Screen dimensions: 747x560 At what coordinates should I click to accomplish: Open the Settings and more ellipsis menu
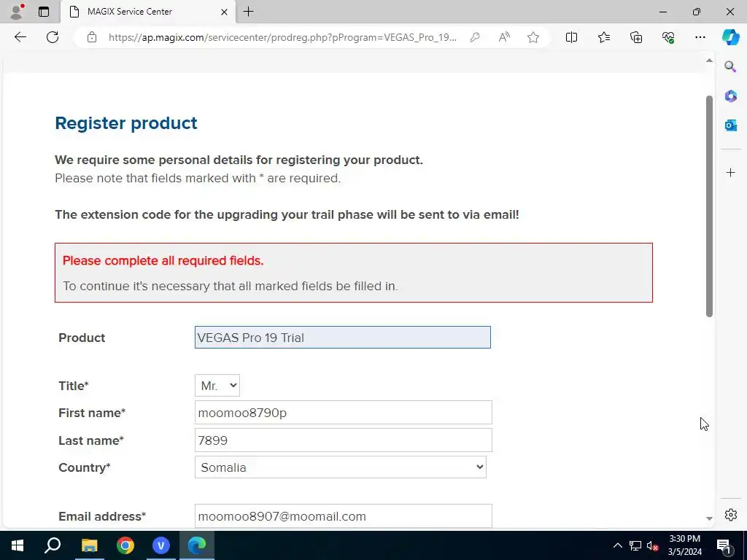[x=700, y=37]
